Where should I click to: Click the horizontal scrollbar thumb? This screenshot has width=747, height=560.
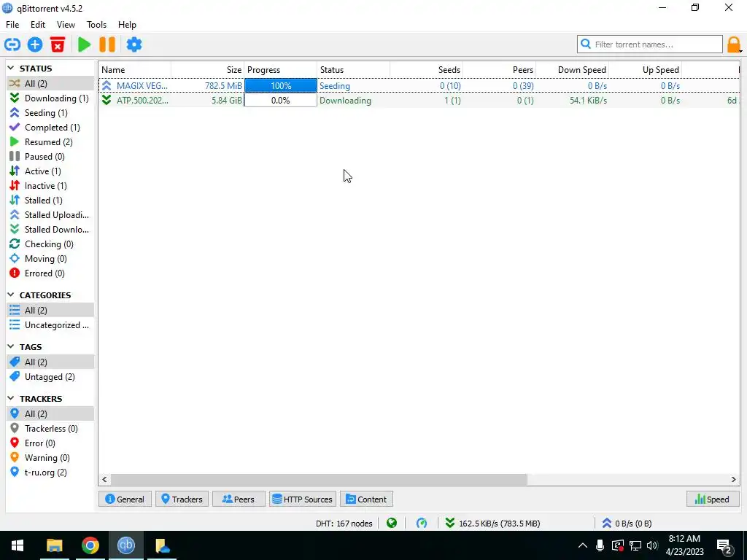click(319, 480)
